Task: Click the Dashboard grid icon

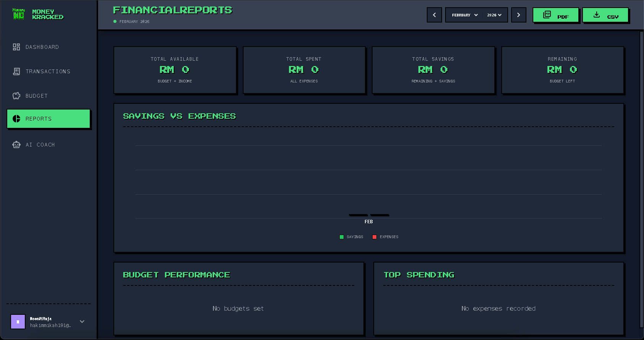Action: [x=16, y=47]
